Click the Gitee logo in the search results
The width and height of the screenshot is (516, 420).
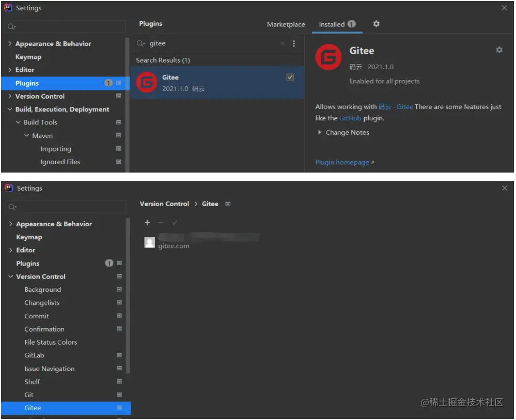147,82
